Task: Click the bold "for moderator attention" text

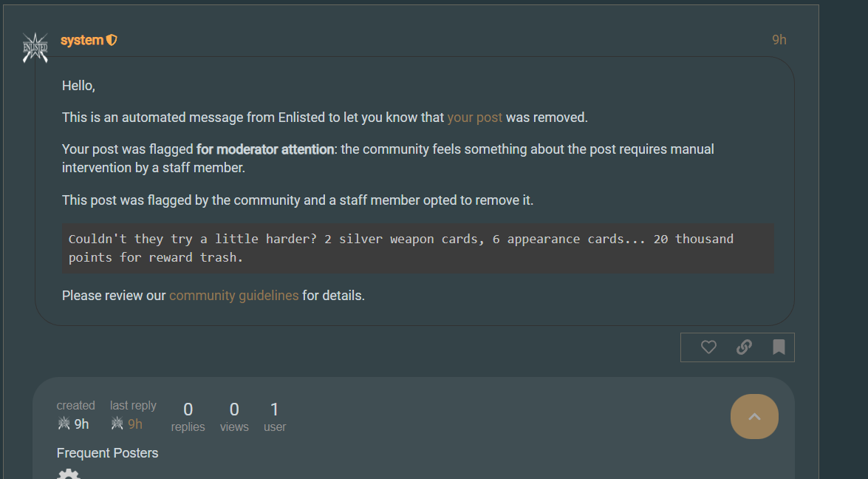Action: pos(265,149)
